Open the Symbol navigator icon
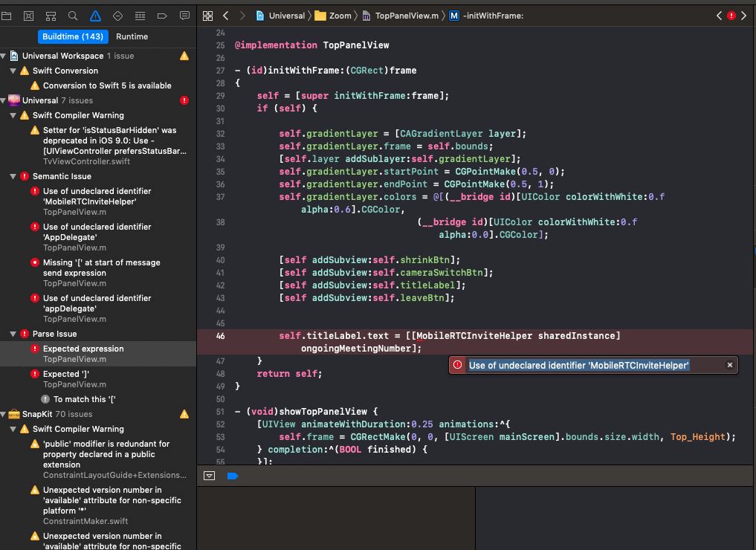This screenshot has height=550, width=756. click(51, 16)
